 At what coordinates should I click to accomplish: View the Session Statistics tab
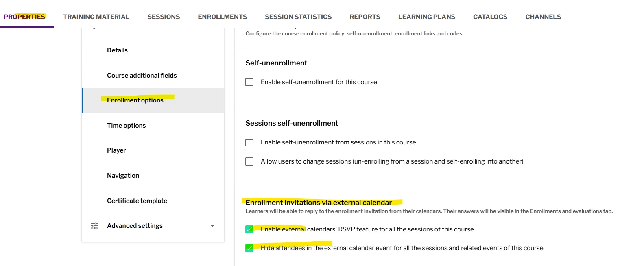tap(298, 17)
